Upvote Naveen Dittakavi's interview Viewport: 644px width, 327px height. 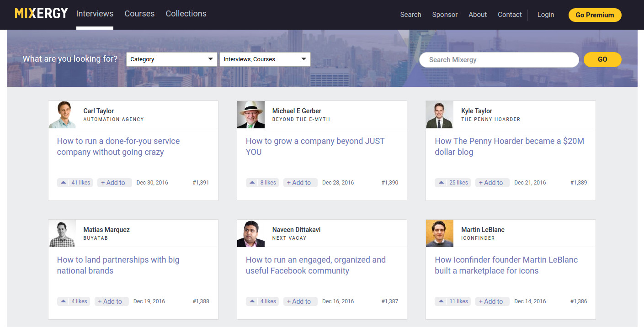[252, 301]
